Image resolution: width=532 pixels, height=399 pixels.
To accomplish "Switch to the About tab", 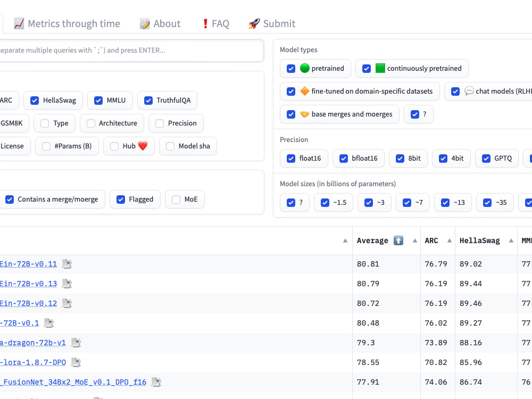I will pos(160,23).
